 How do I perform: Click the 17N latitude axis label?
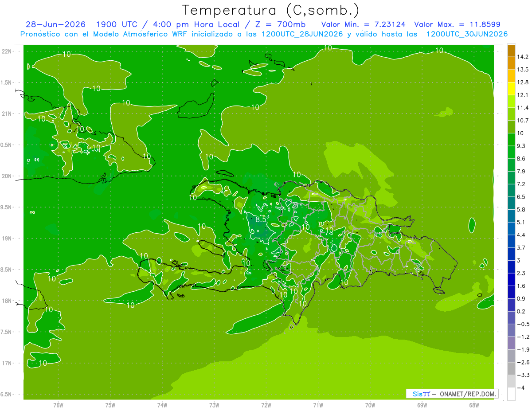tap(7, 363)
